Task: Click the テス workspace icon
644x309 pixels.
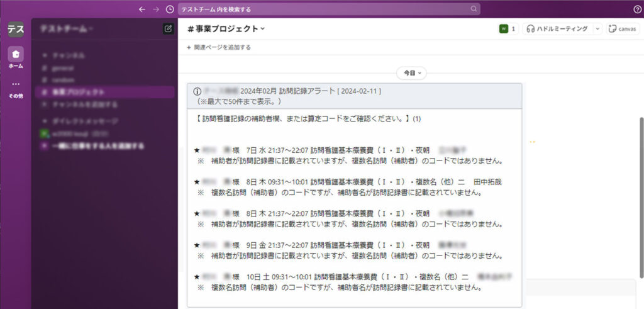Action: tap(16, 29)
